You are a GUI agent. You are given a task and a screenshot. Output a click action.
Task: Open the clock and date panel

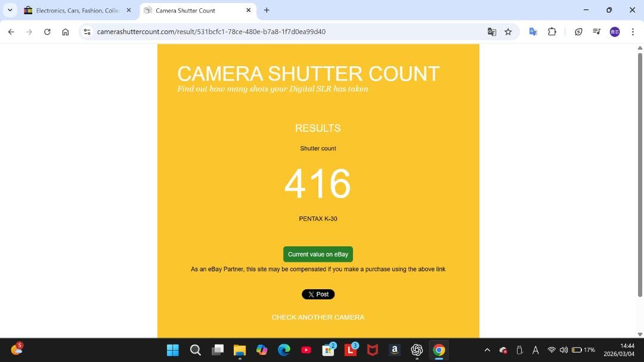[x=619, y=350]
